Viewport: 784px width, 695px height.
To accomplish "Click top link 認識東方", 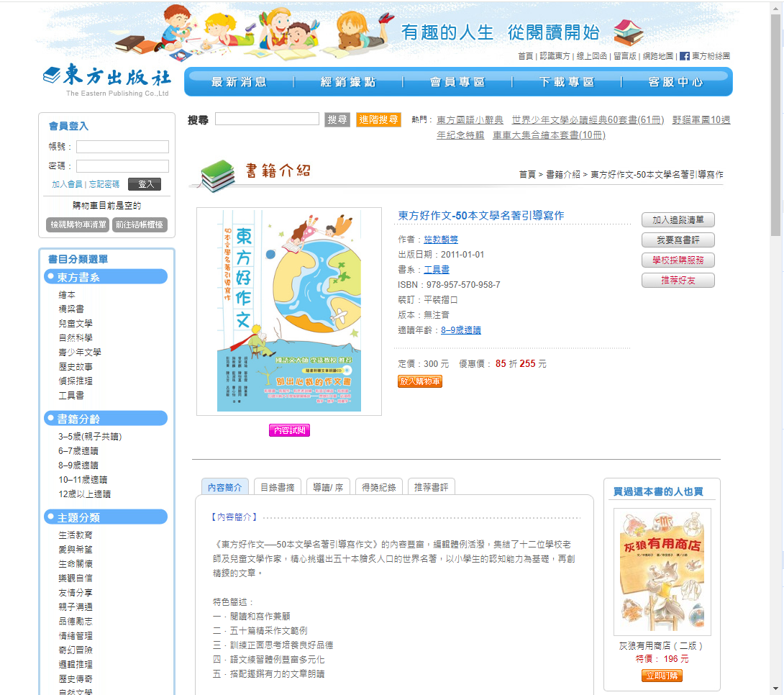I will pyautogui.click(x=555, y=56).
